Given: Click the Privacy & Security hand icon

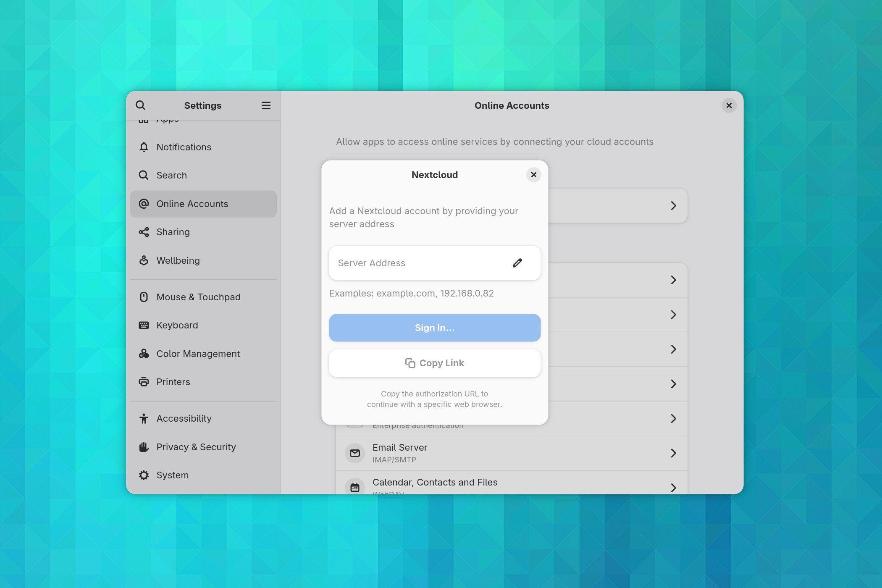Looking at the screenshot, I should (x=144, y=447).
